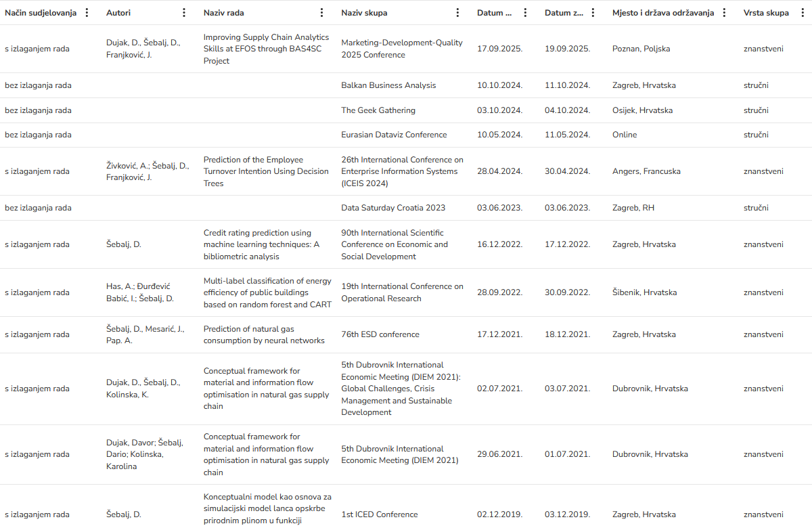This screenshot has height=528, width=812.
Task: Open Mjesto i država održavanja column menu
Action: pyautogui.click(x=724, y=13)
